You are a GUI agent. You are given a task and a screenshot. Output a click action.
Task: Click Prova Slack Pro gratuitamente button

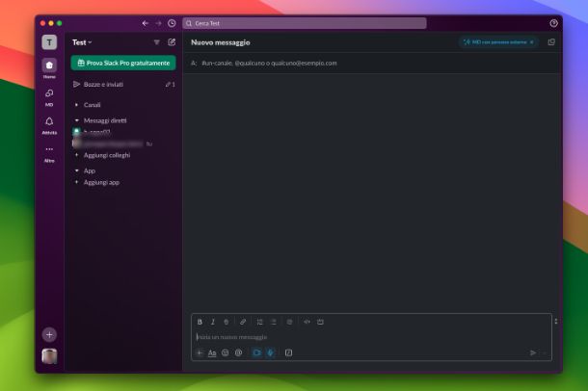[123, 63]
